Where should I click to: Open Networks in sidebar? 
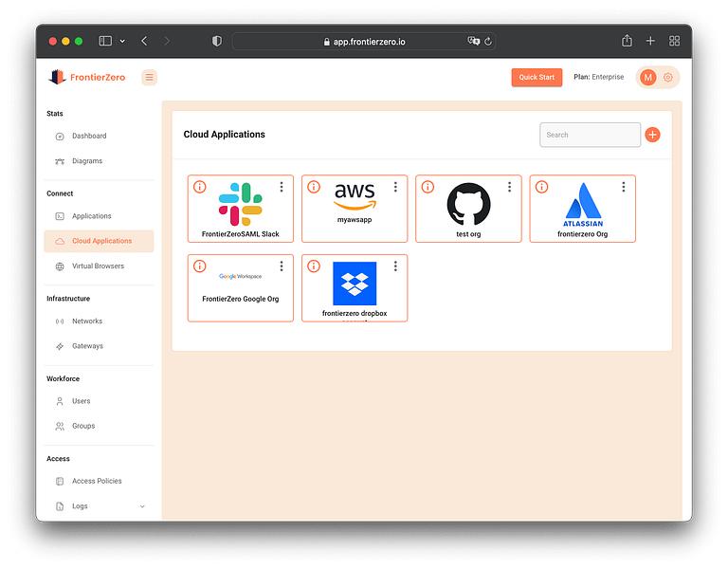pyautogui.click(x=87, y=321)
